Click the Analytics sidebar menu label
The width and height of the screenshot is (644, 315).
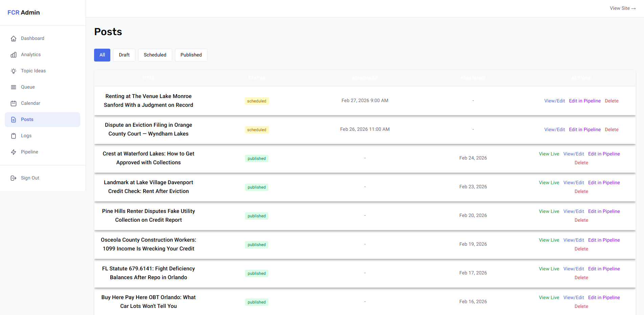(x=31, y=54)
